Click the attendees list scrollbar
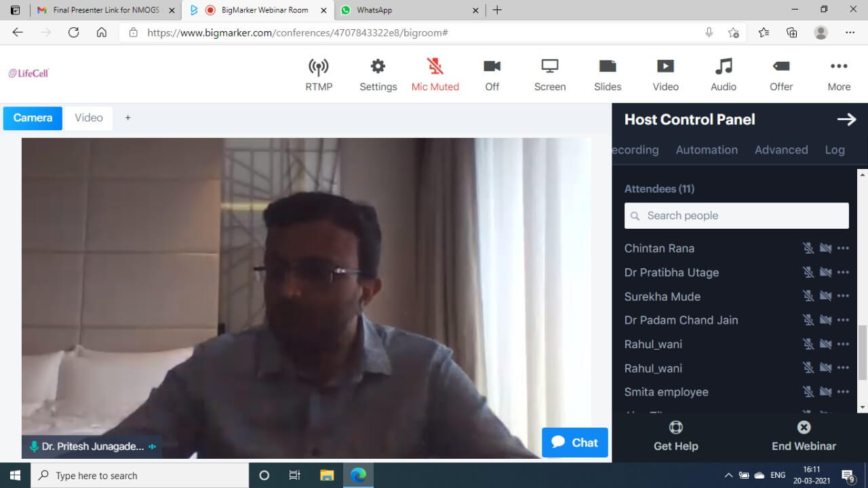The image size is (868, 488). click(863, 352)
